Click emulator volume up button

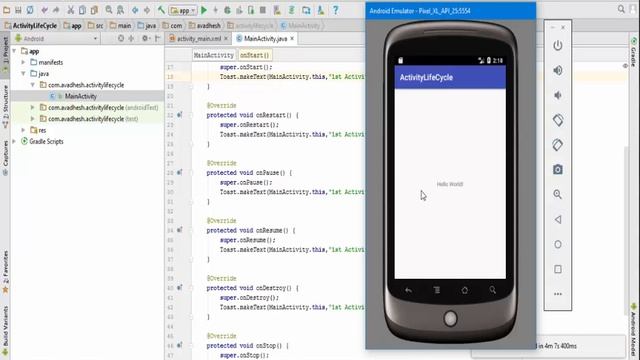[558, 70]
